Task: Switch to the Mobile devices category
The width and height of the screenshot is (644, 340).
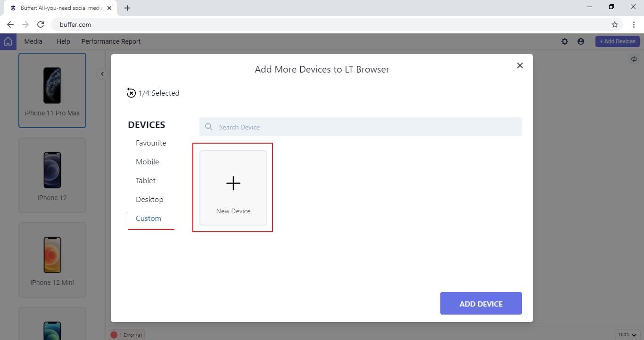Action: click(147, 162)
